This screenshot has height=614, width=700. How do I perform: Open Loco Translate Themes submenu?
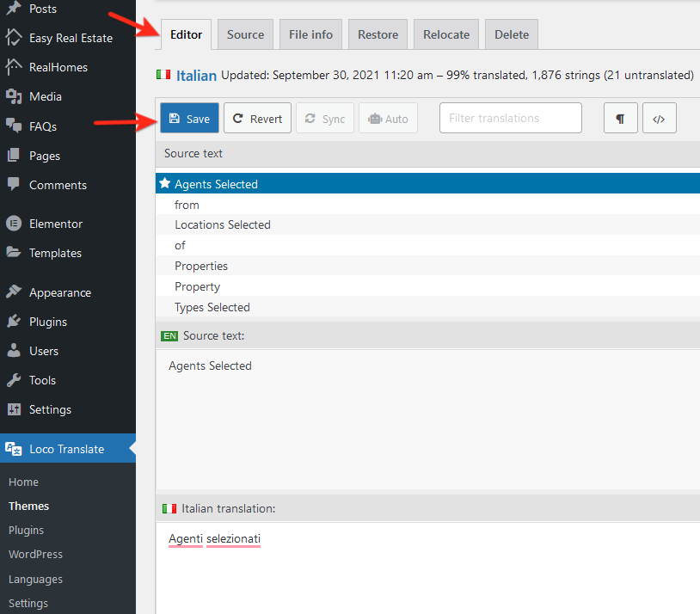click(x=28, y=506)
